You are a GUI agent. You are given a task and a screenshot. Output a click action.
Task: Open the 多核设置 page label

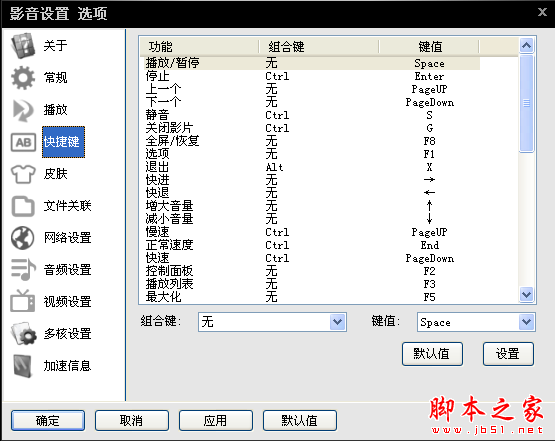tap(67, 334)
